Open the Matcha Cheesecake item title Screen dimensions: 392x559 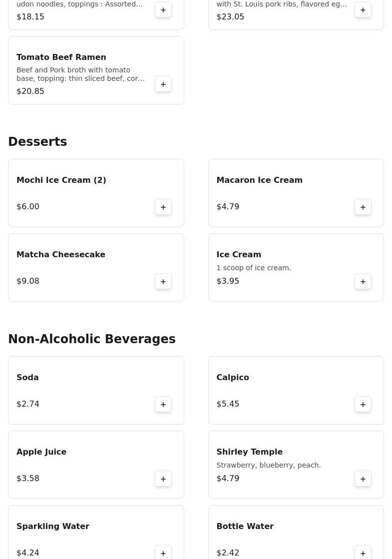[x=61, y=255]
